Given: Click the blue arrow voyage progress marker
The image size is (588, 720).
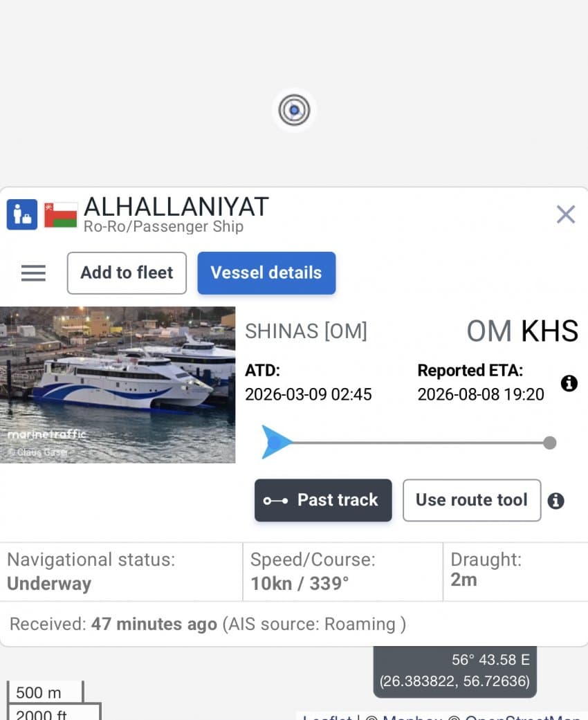Looking at the screenshot, I should [x=277, y=442].
